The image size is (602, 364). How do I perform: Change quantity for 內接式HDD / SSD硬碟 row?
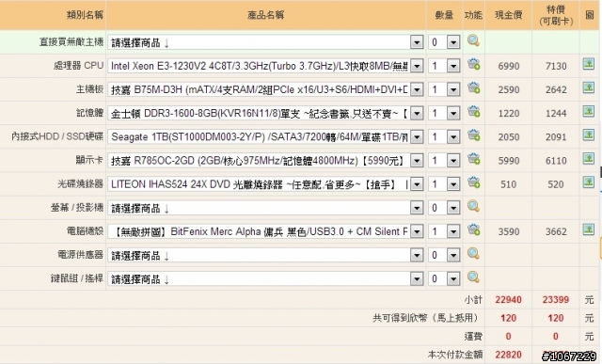pos(444,137)
